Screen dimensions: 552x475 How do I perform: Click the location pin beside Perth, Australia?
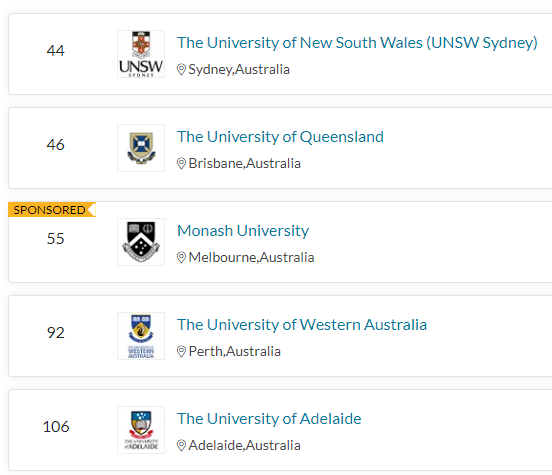point(181,351)
